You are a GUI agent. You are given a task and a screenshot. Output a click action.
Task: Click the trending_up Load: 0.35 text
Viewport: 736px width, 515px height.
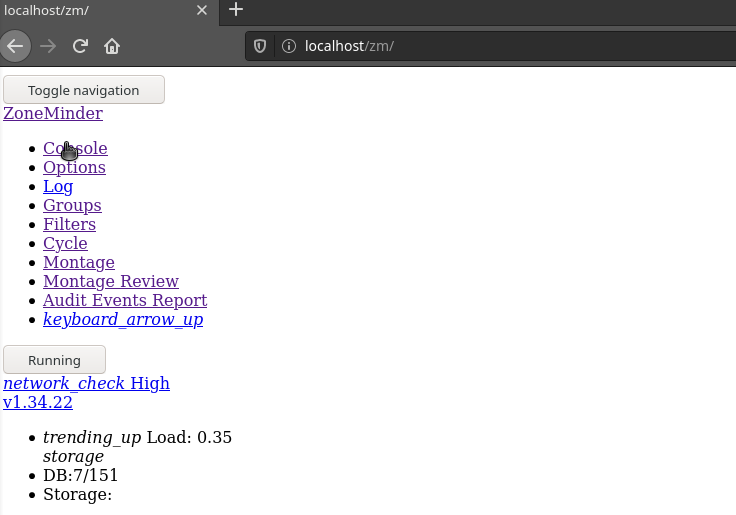[x=138, y=438]
